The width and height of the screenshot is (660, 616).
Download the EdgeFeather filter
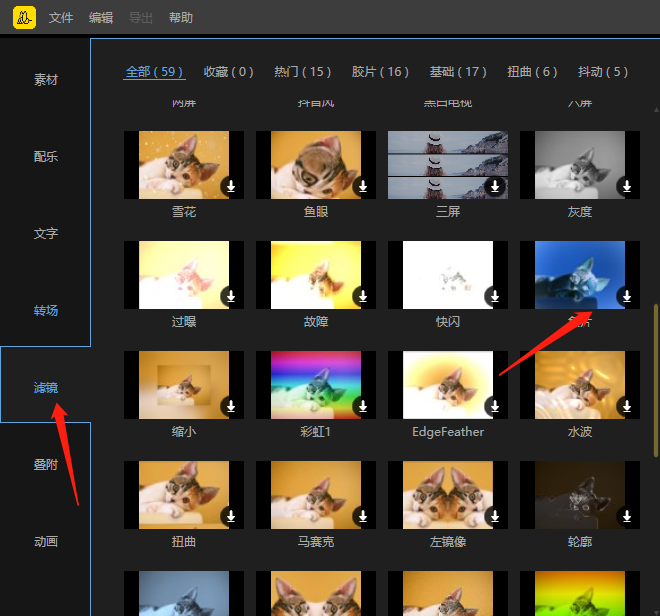pos(494,406)
